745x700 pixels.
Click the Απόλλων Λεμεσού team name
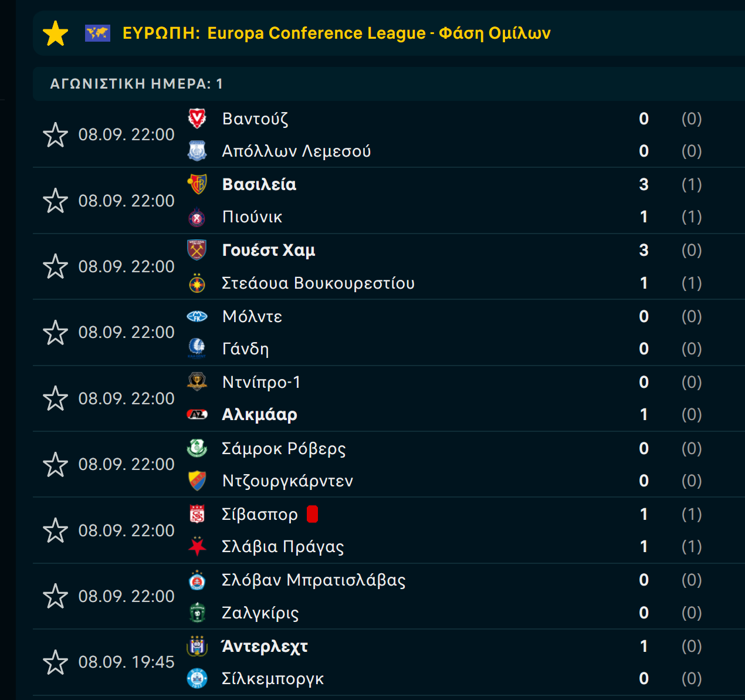(296, 151)
